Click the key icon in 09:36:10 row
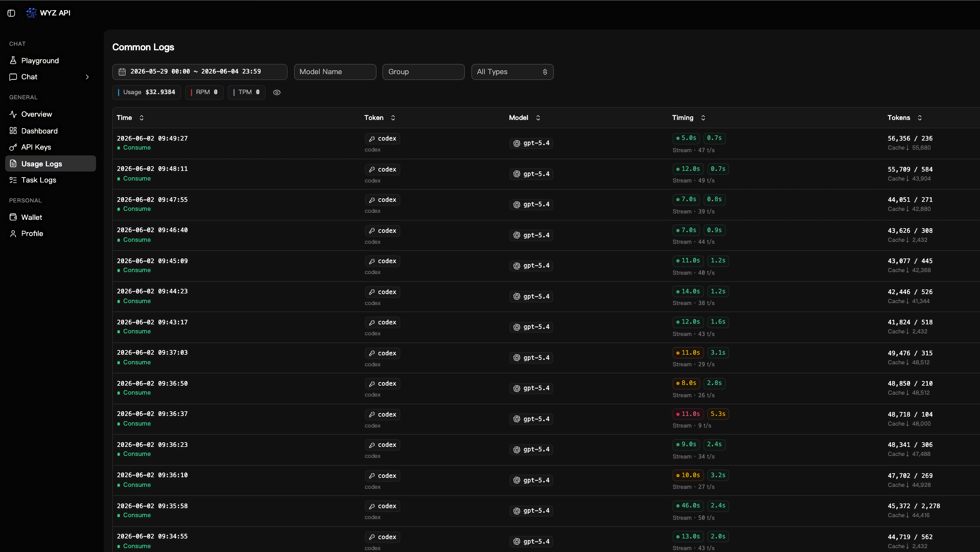The height and width of the screenshot is (552, 980). pyautogui.click(x=372, y=476)
